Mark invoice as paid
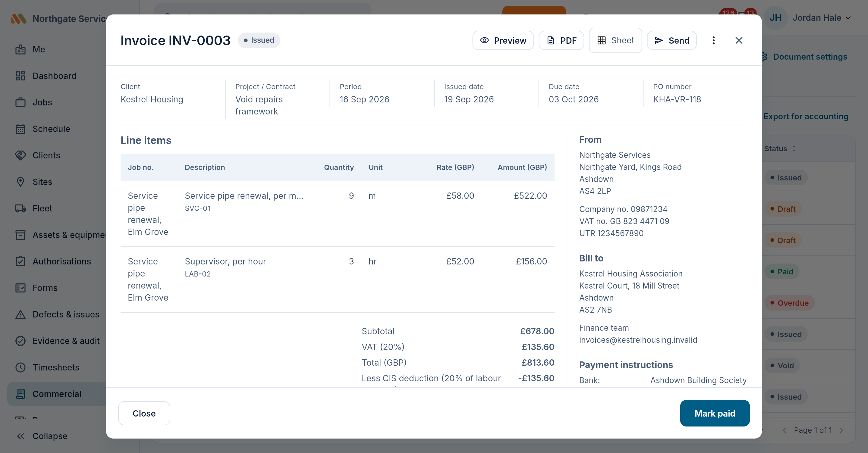The image size is (868, 453). [x=715, y=413]
